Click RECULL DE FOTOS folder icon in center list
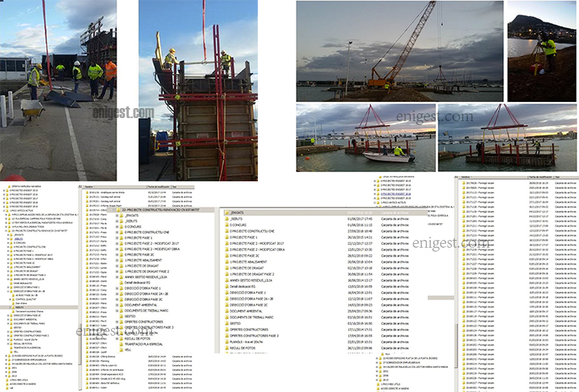Image resolution: width=579 pixels, height=392 pixels. point(227,347)
